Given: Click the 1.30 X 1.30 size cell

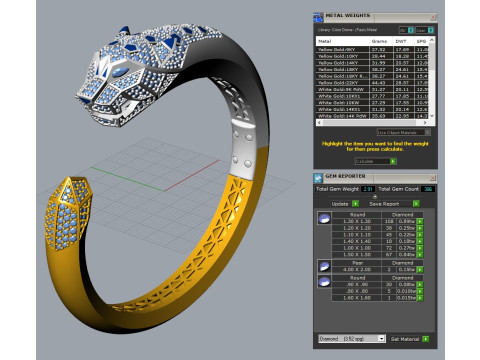Looking at the screenshot, I should tap(357, 221).
